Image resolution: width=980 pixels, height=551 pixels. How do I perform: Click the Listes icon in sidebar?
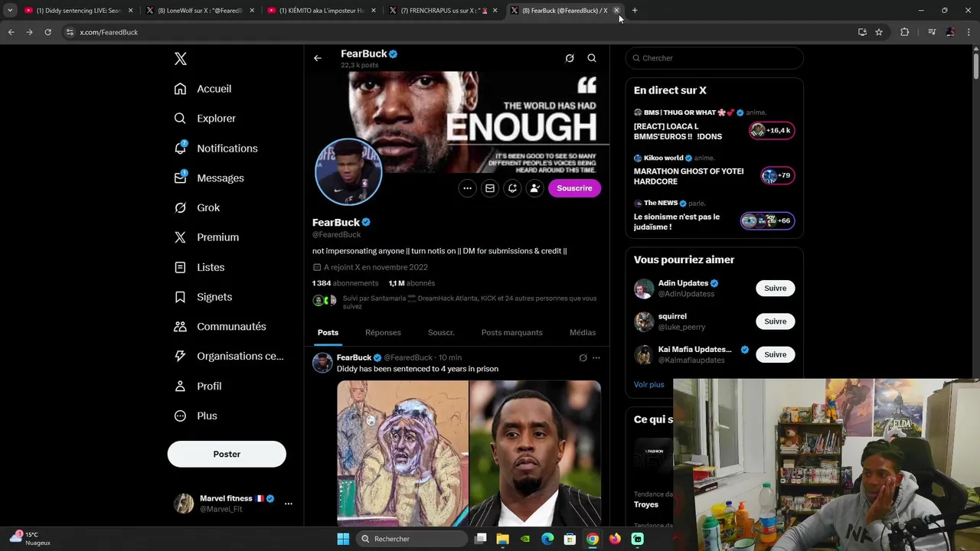coord(180,267)
